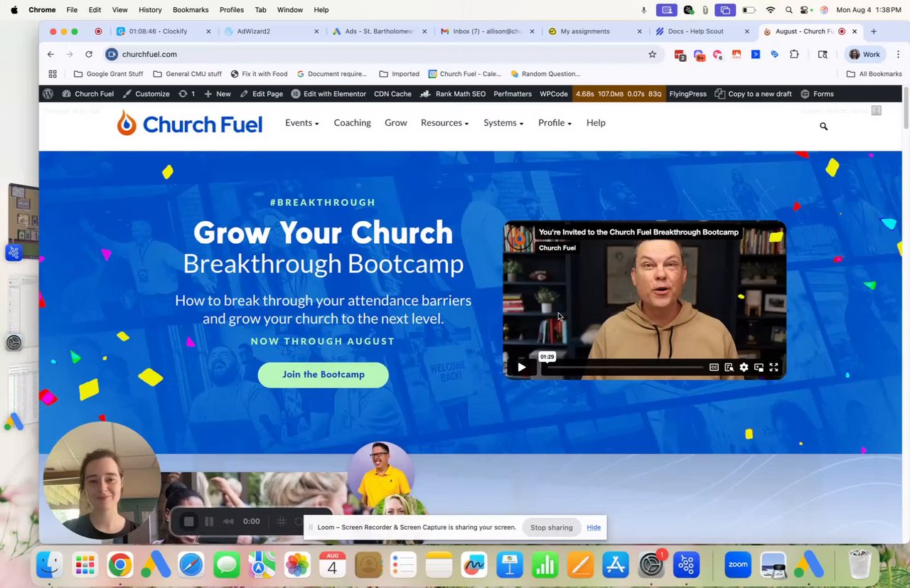Click the website search magnifier icon
910x588 pixels.
[x=823, y=127]
